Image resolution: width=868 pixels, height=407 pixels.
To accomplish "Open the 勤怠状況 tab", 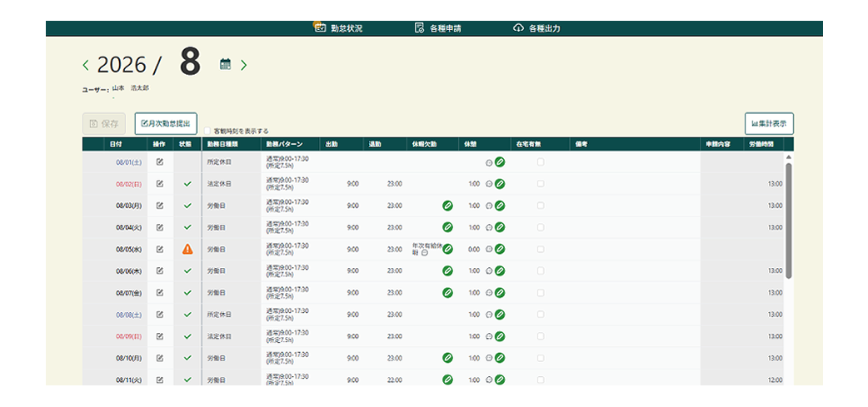I will coord(339,29).
